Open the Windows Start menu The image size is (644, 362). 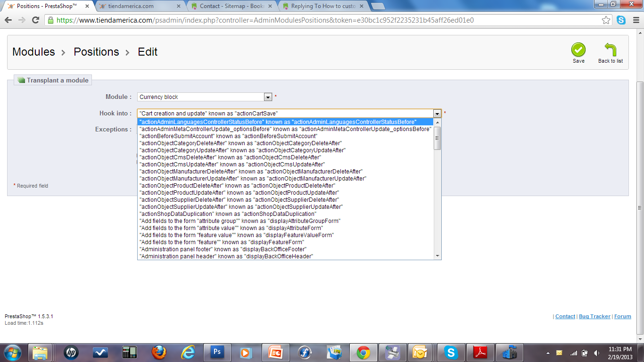(x=12, y=353)
